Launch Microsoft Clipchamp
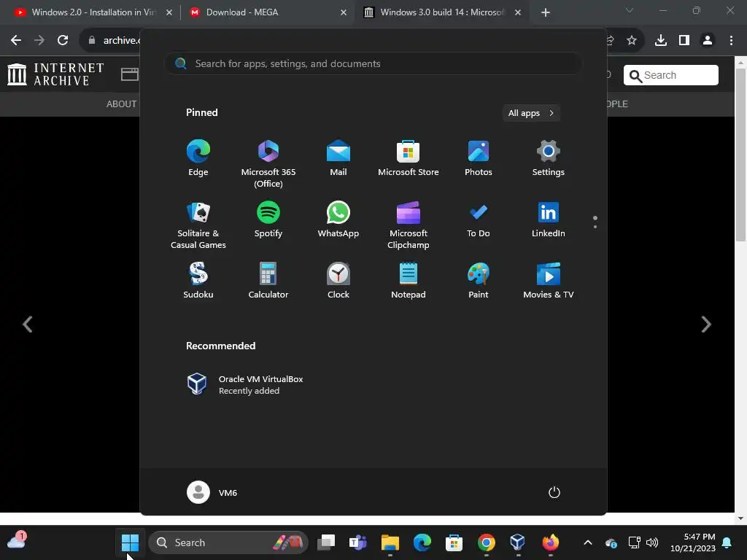Image resolution: width=747 pixels, height=560 pixels. click(x=409, y=225)
